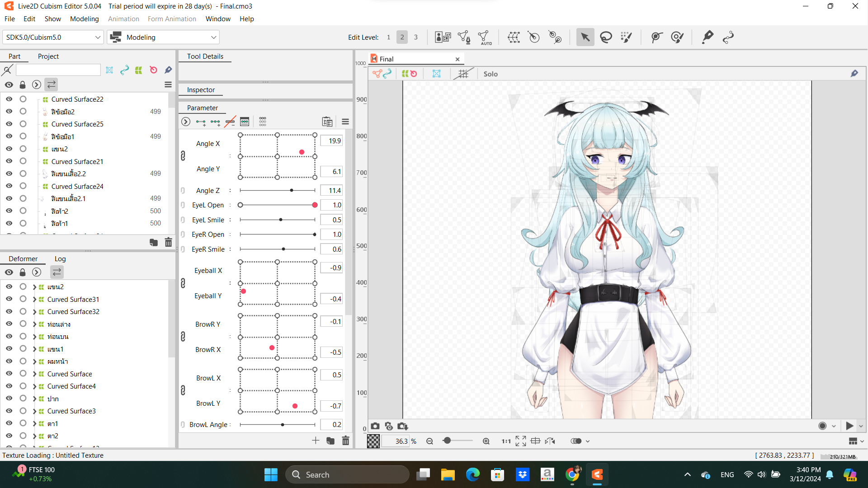
Task: Create a rotation deformer
Action: [x=534, y=37]
